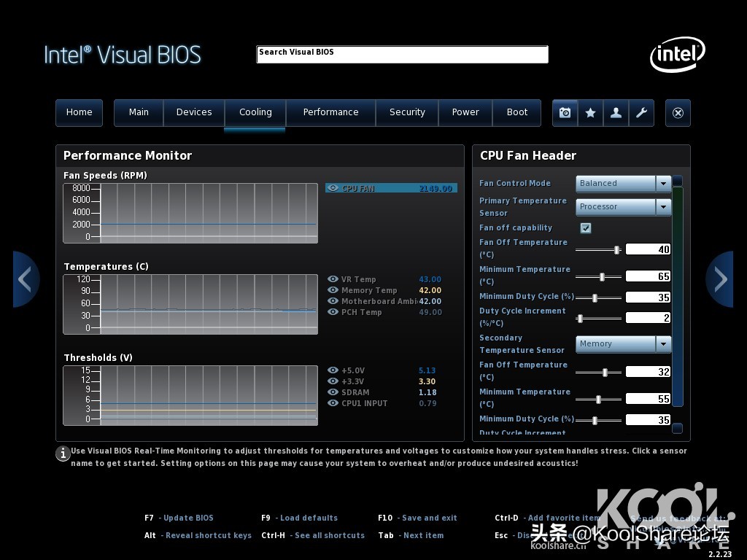
Task: Switch to the Main tab
Action: pos(139,113)
